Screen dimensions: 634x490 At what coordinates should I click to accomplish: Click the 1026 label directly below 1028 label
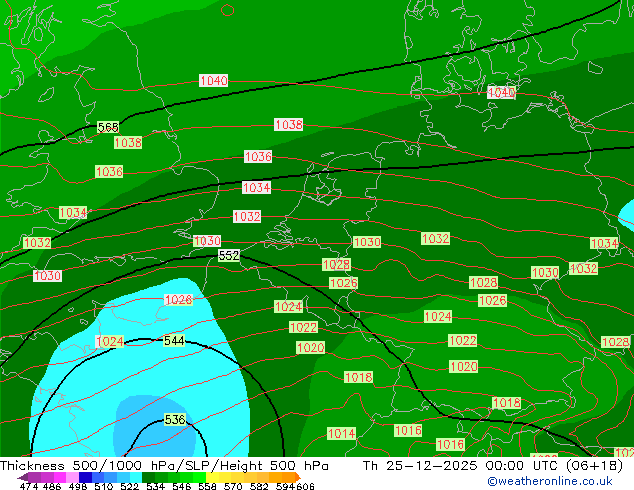344,283
